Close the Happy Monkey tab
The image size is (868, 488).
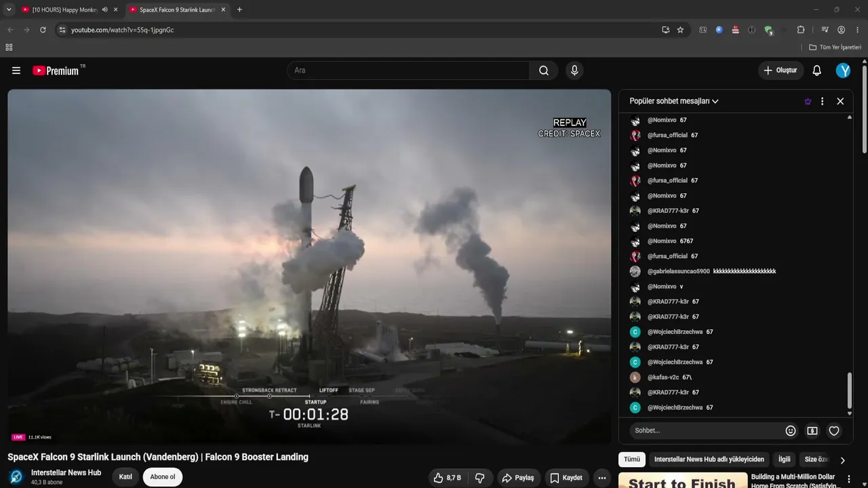pos(116,9)
